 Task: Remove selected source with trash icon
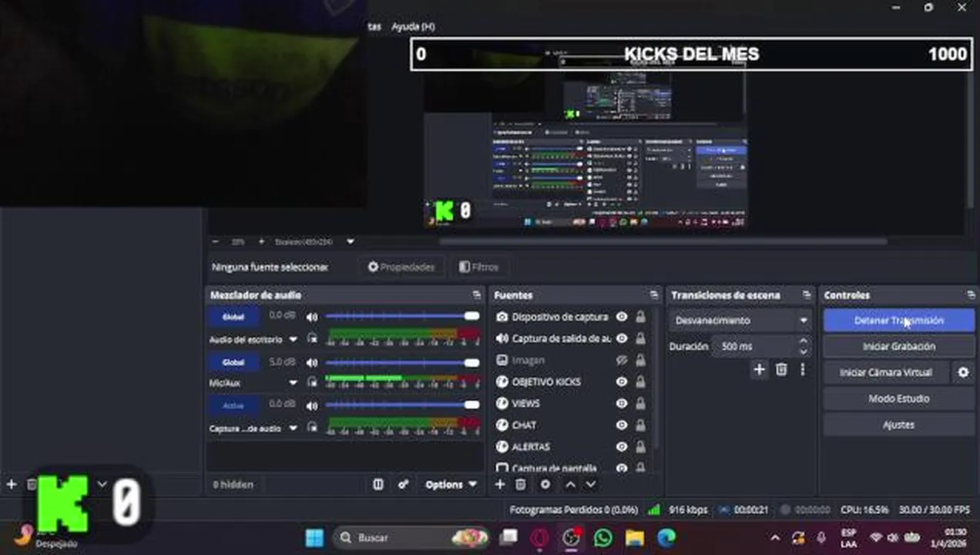(x=521, y=485)
